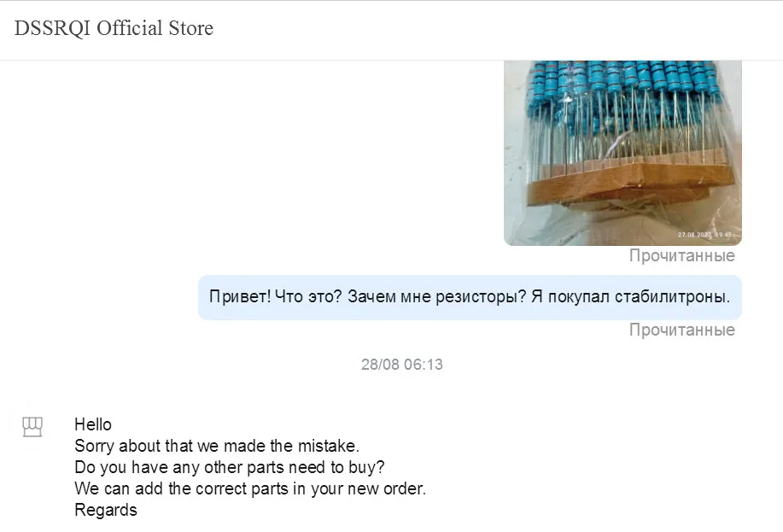Click the Hello line in seller reply
Image resolution: width=783 pixels, height=532 pixels.
click(93, 424)
